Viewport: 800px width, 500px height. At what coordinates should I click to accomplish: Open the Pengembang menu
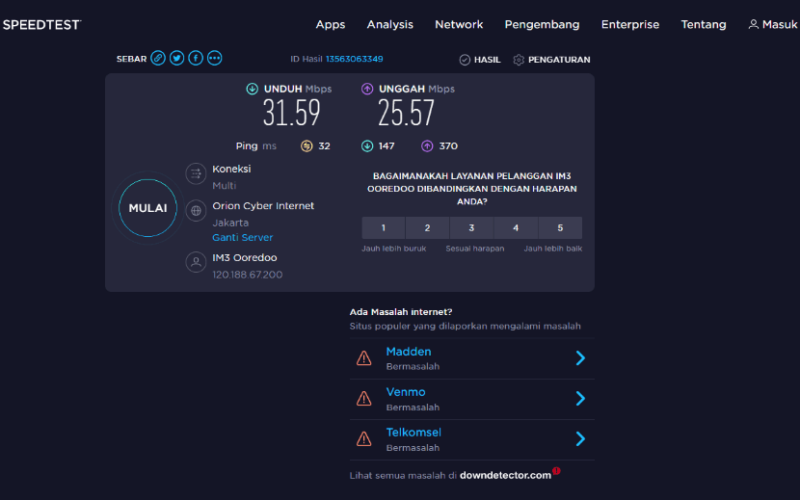(x=542, y=24)
